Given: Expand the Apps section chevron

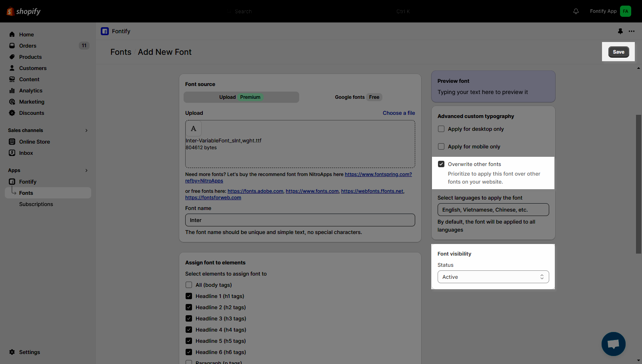Looking at the screenshot, I should point(86,170).
